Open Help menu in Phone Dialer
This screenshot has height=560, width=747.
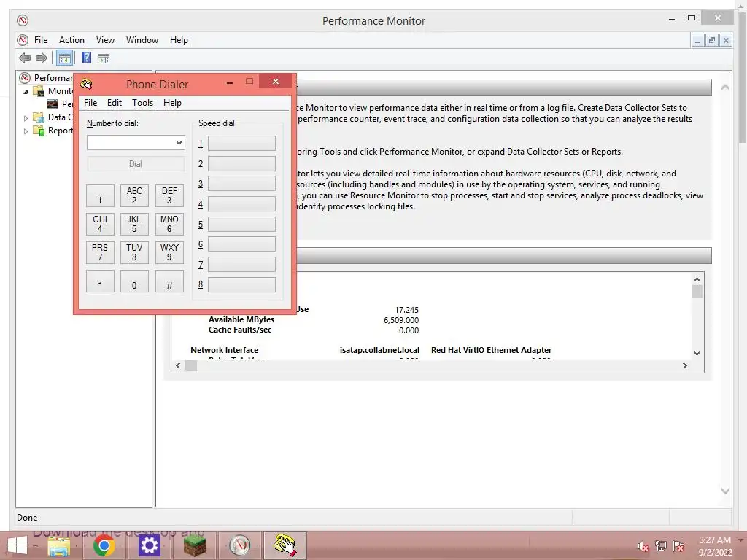coord(172,103)
